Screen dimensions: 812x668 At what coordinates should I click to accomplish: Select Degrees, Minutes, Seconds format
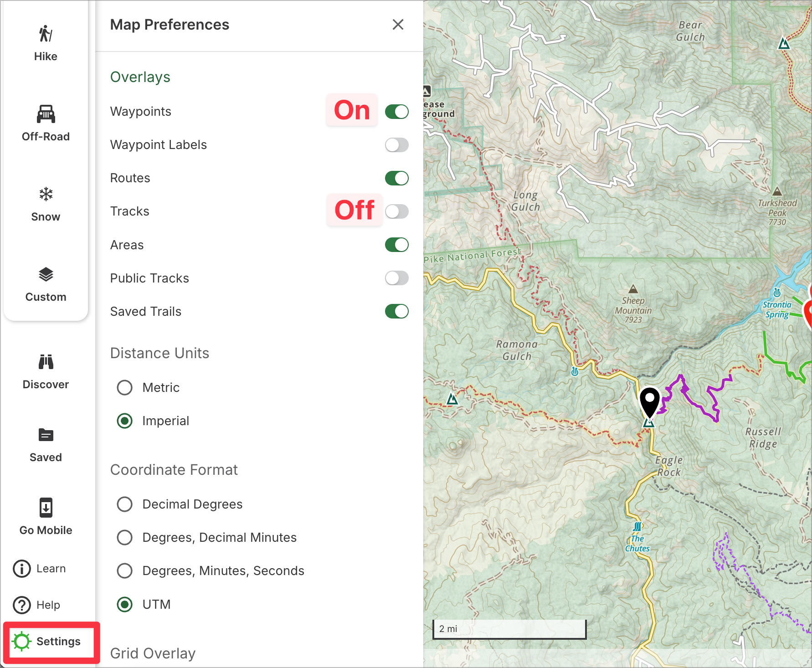click(x=124, y=571)
